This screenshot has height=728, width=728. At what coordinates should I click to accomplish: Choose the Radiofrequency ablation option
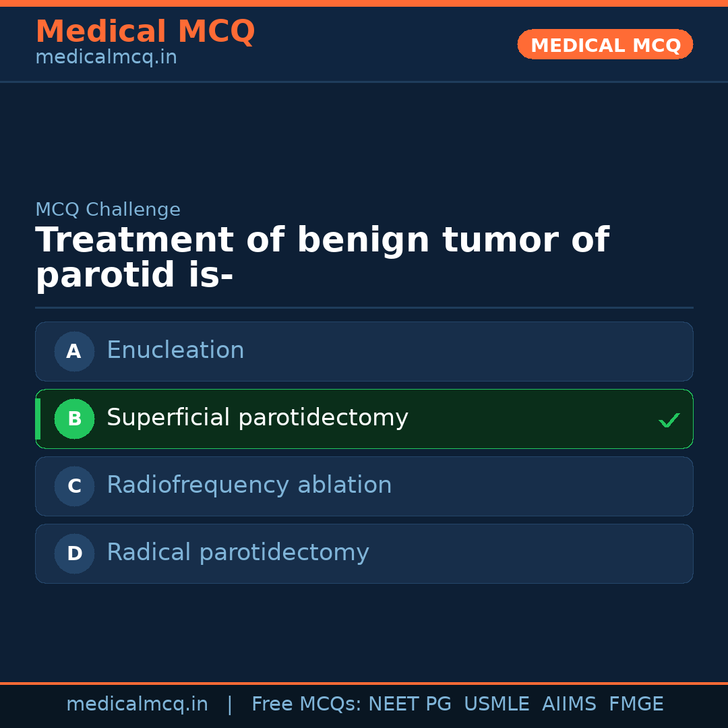pyautogui.click(x=249, y=485)
